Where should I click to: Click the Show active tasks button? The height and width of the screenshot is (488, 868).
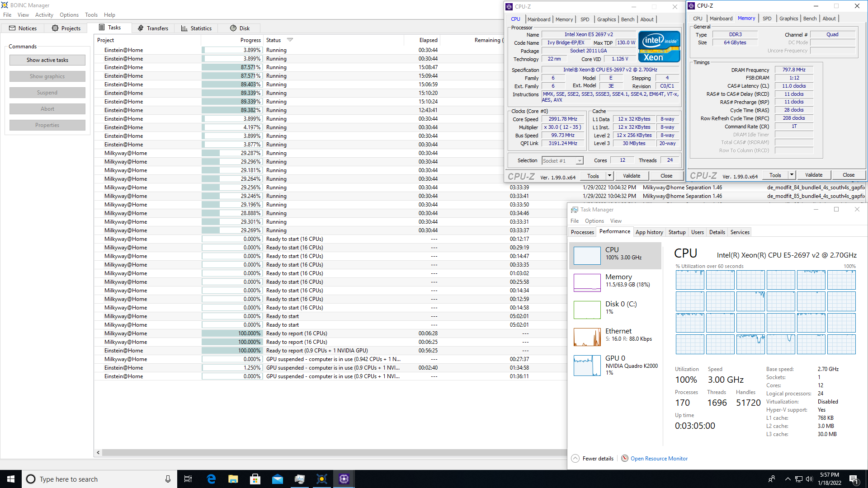pyautogui.click(x=47, y=60)
